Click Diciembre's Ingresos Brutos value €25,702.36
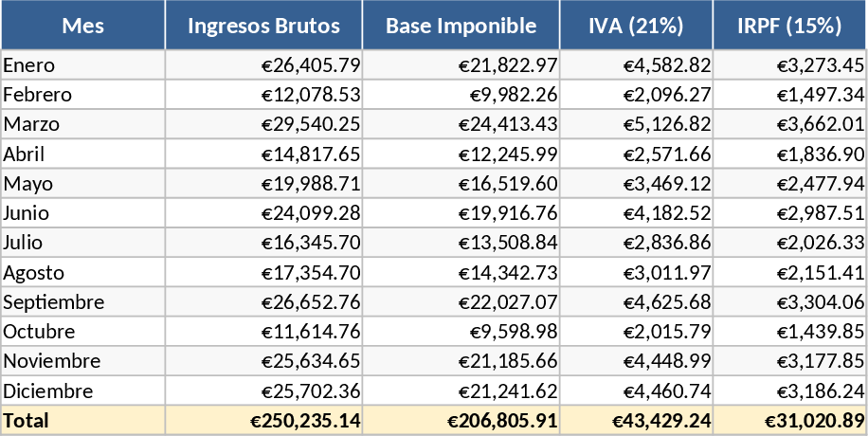The image size is (868, 436). 312,391
